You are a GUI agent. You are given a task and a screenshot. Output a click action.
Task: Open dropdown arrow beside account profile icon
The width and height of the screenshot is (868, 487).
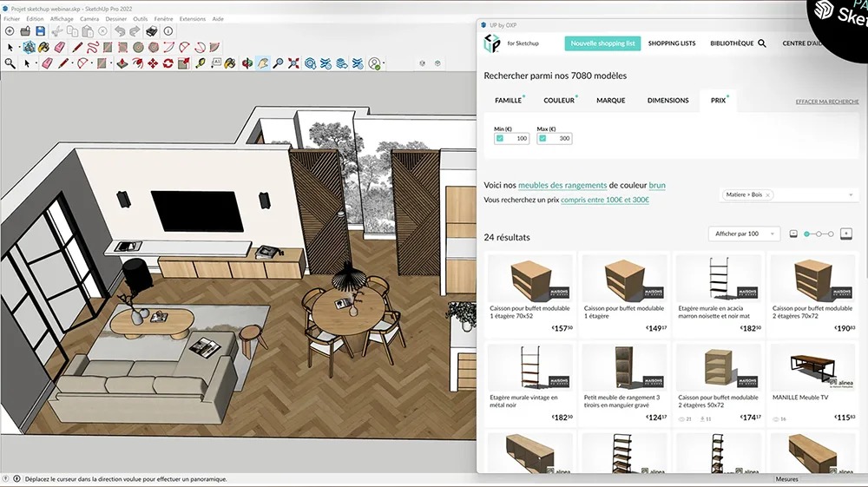tap(384, 63)
